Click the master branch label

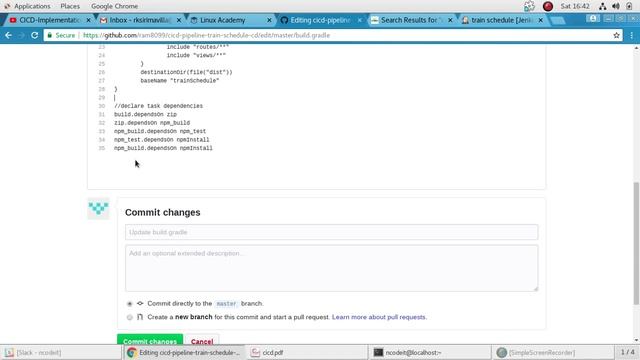227,304
